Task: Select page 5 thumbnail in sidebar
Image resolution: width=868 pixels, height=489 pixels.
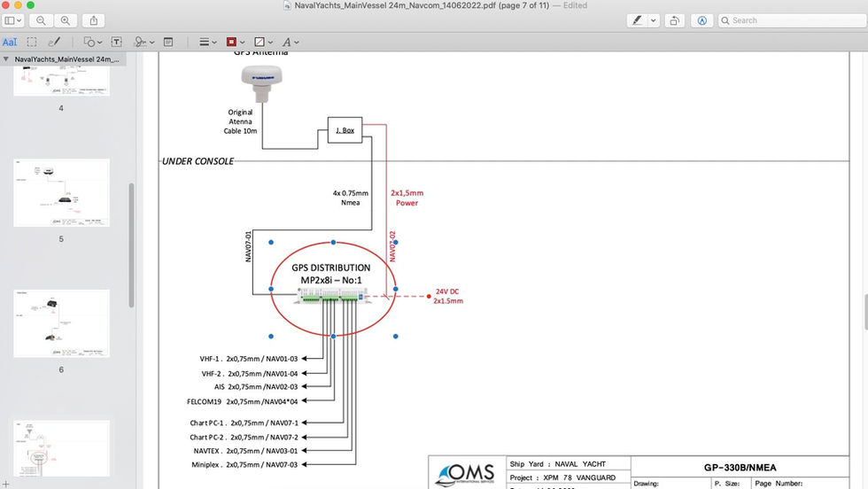Action: 61,193
